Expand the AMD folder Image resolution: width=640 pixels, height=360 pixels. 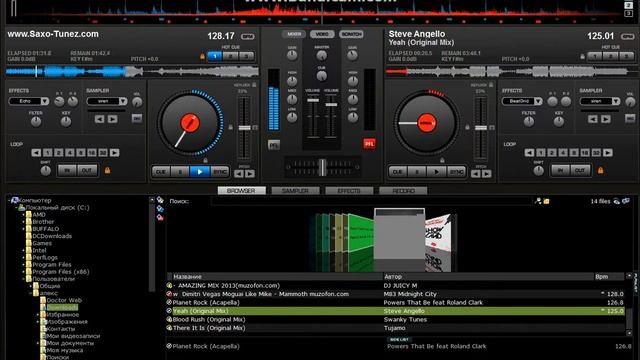(x=23, y=215)
